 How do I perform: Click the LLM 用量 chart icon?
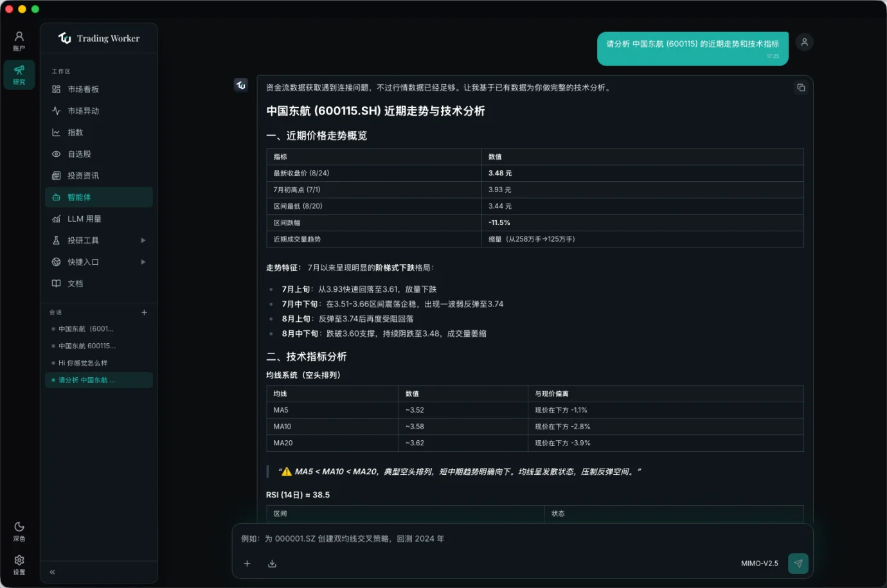(56, 219)
